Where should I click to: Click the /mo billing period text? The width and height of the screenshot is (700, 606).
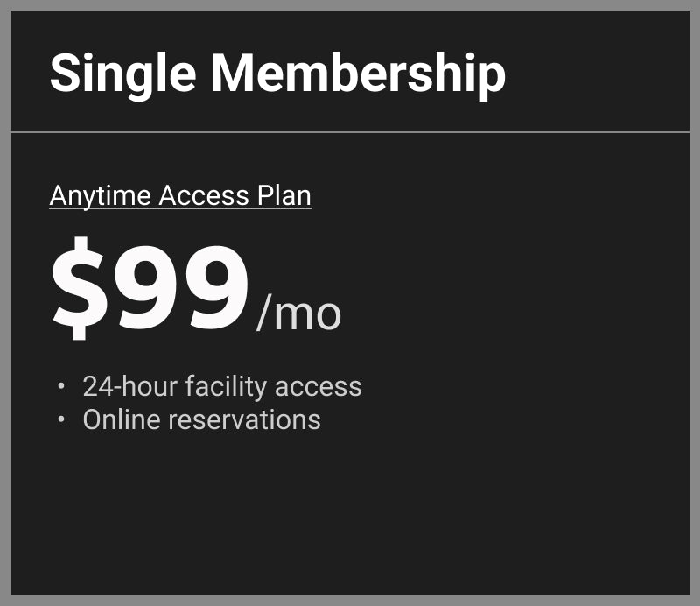click(298, 314)
